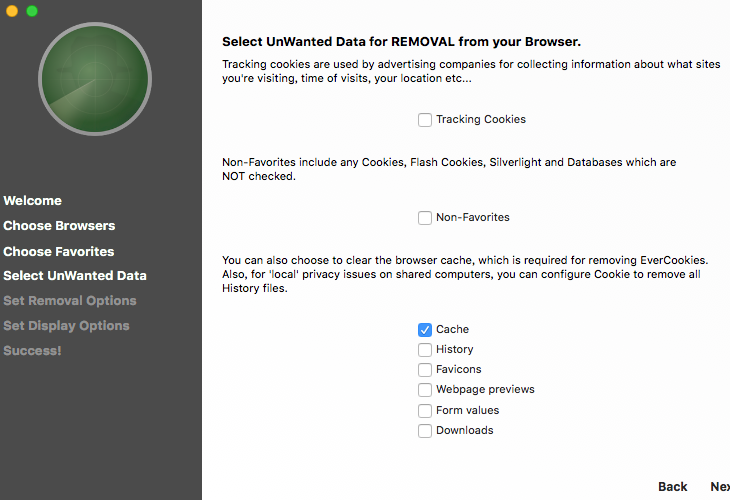Select the Select UnWanted Data step
730x500 pixels.
(75, 276)
